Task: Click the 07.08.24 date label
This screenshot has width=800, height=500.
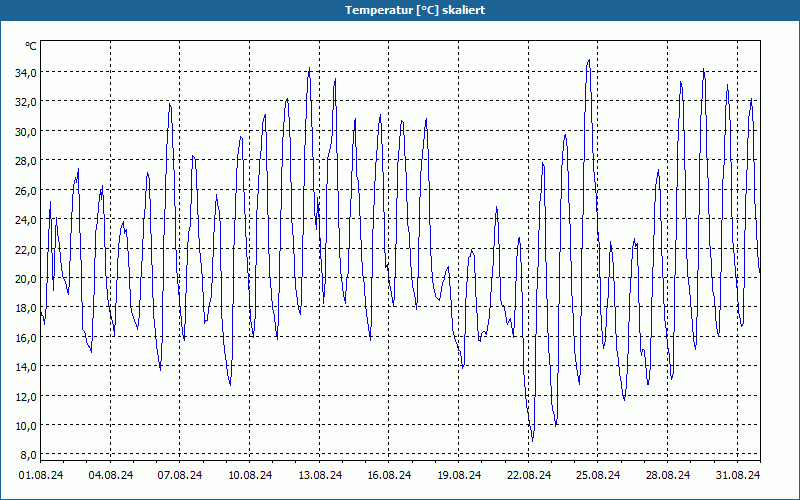Action: tap(180, 475)
